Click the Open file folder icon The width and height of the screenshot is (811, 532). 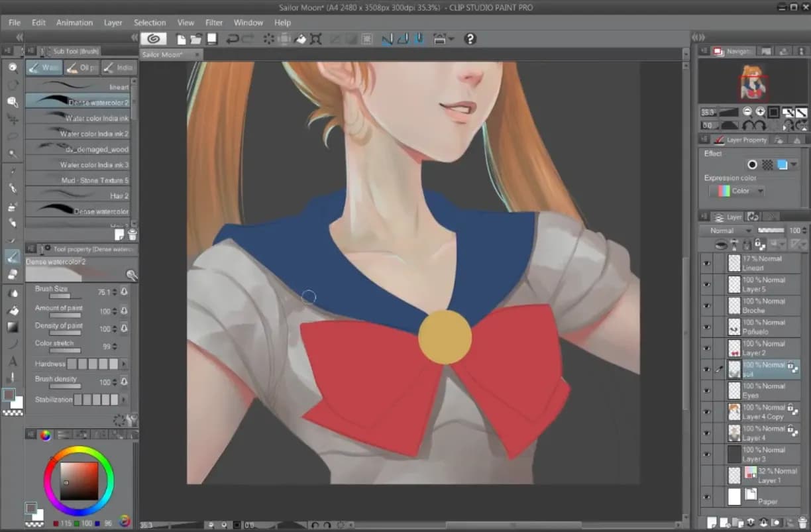coord(197,39)
